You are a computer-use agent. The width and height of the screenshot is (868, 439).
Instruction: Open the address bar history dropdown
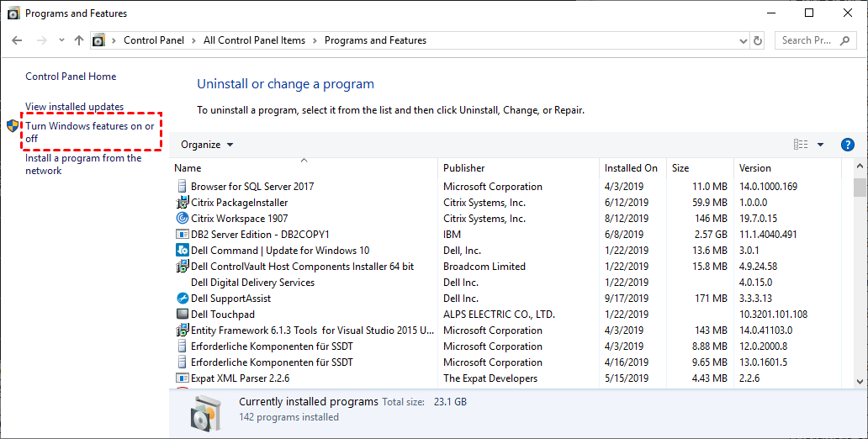(x=742, y=40)
